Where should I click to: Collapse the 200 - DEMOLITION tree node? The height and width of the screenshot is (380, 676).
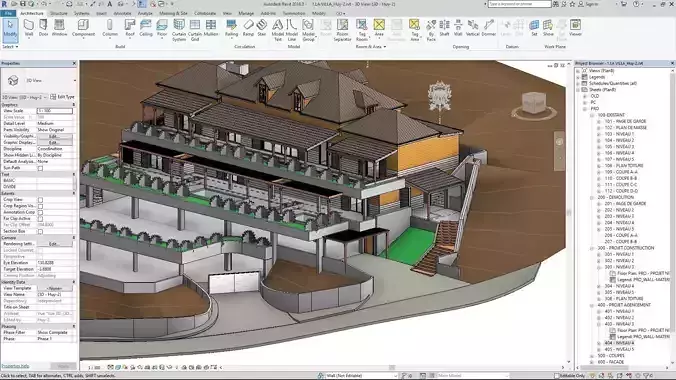pyautogui.click(x=592, y=198)
